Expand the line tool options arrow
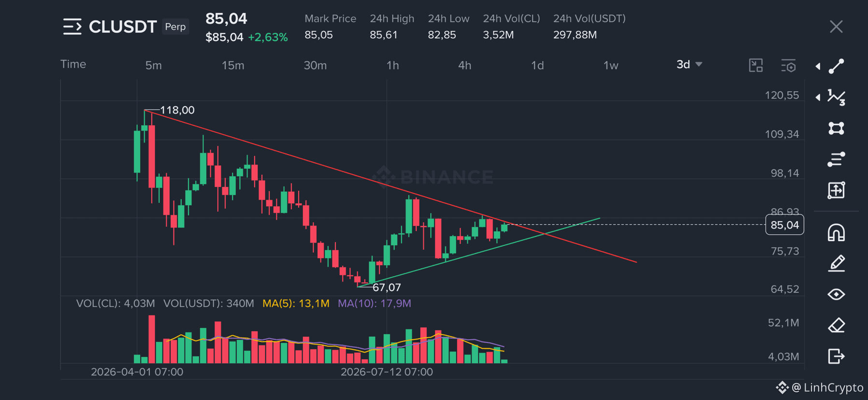The height and width of the screenshot is (400, 868). pos(818,66)
